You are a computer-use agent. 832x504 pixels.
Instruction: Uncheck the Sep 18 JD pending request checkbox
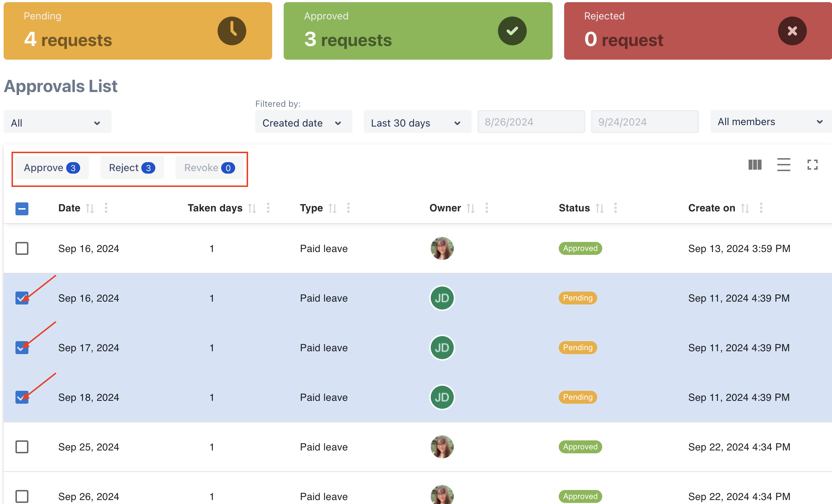[x=22, y=397]
